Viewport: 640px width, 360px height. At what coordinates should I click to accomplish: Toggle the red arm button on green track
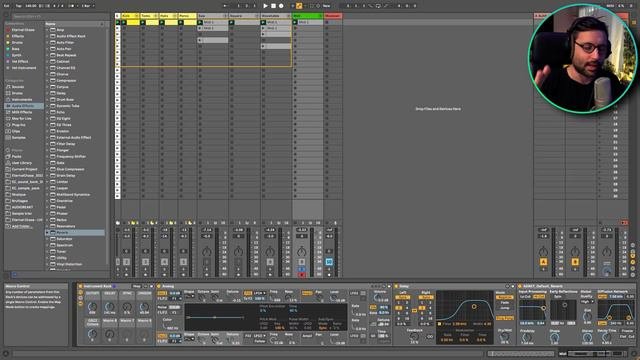point(302,275)
